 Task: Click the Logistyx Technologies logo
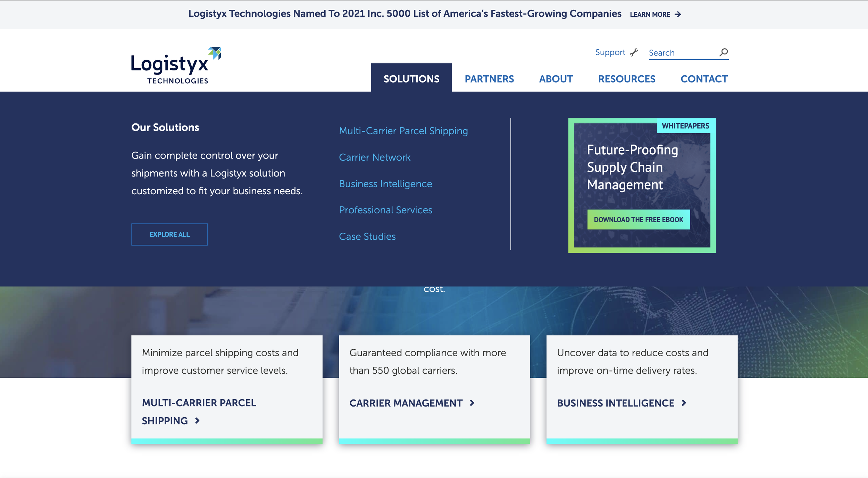176,66
